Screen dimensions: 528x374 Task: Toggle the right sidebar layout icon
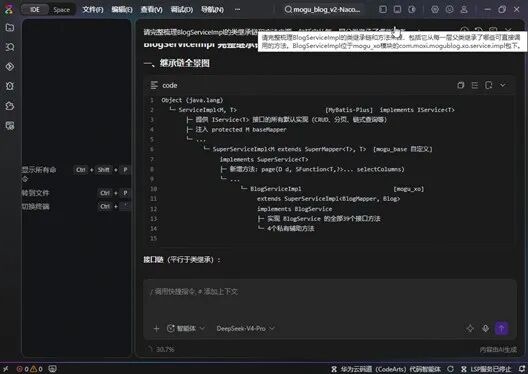(x=412, y=9)
